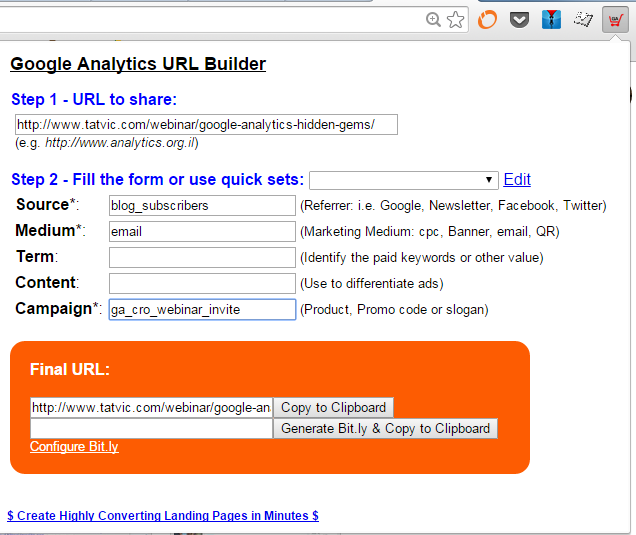Click the Term field label
The height and width of the screenshot is (535, 636).
pyautogui.click(x=37, y=256)
